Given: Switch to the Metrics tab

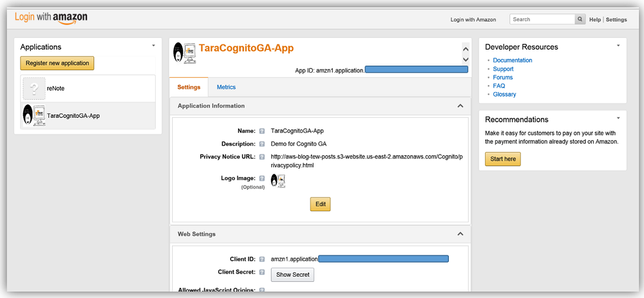Looking at the screenshot, I should click(226, 87).
